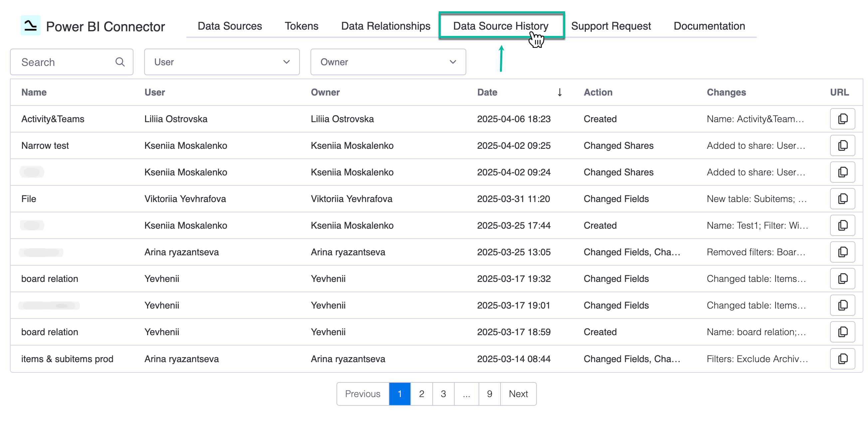The height and width of the screenshot is (444, 868).
Task: Open the Documentation link
Action: coord(709,26)
